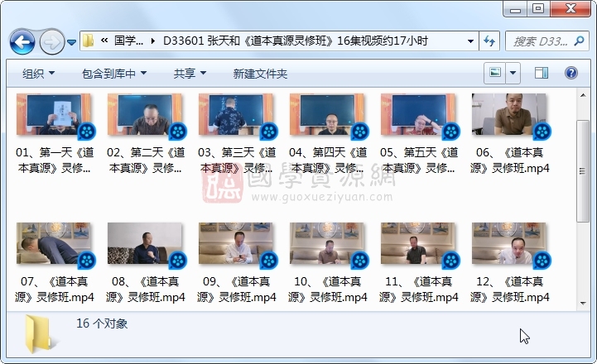Click the scrollbar up arrow
The height and width of the screenshot is (364, 597).
point(583,95)
